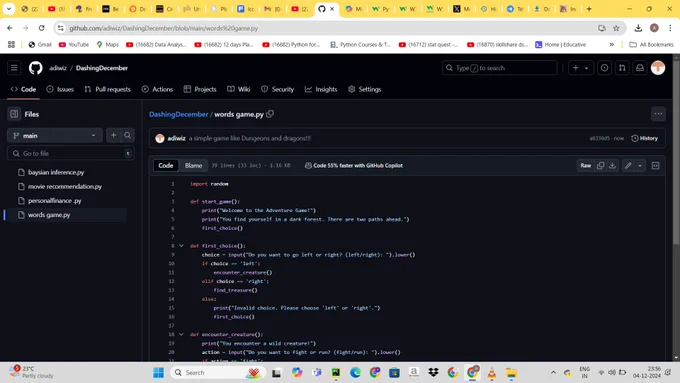Focus the Go to file input
The height and width of the screenshot is (383, 680).
[71, 154]
